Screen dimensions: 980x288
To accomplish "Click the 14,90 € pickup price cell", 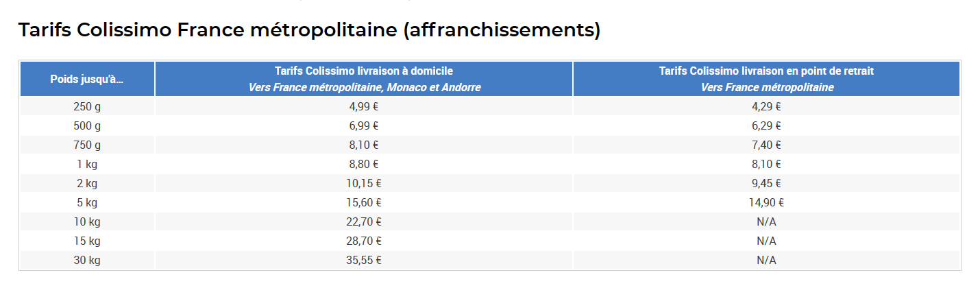I will click(x=766, y=202).
